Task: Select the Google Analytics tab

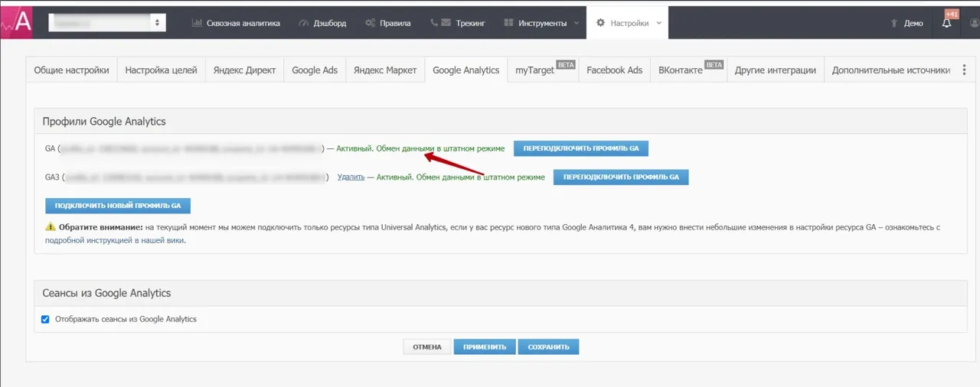Action: [x=465, y=70]
